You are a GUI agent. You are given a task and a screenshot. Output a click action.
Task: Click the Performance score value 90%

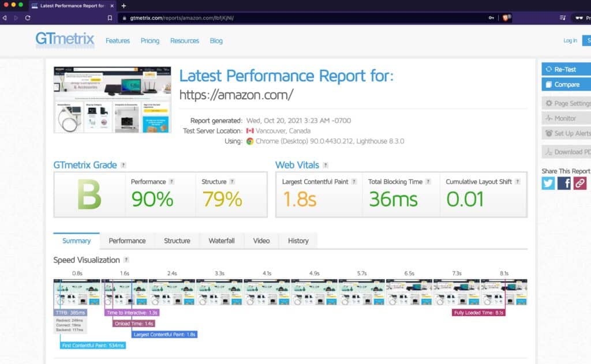point(152,199)
